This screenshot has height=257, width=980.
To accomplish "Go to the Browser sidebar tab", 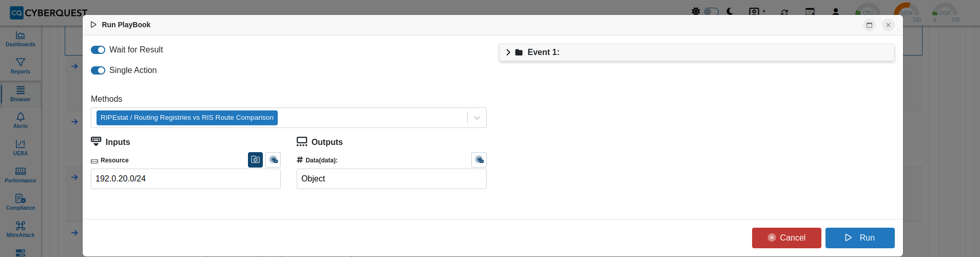I will tap(21, 94).
